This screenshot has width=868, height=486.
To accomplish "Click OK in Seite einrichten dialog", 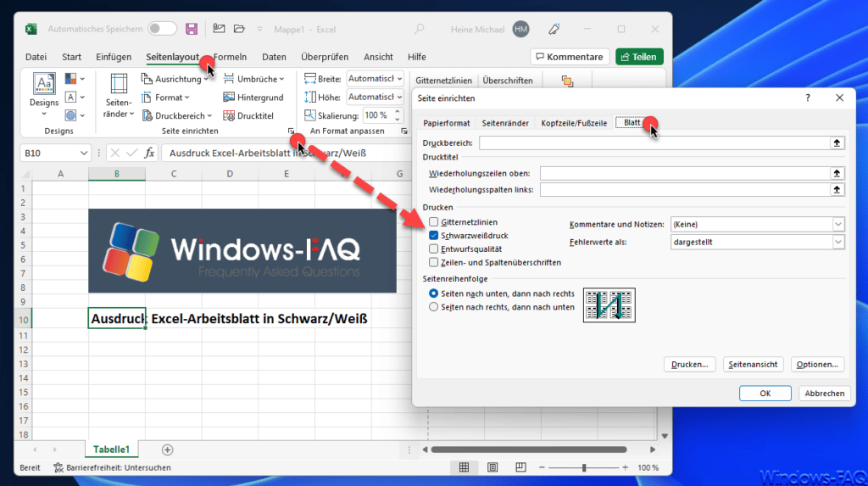I will pyautogui.click(x=765, y=393).
